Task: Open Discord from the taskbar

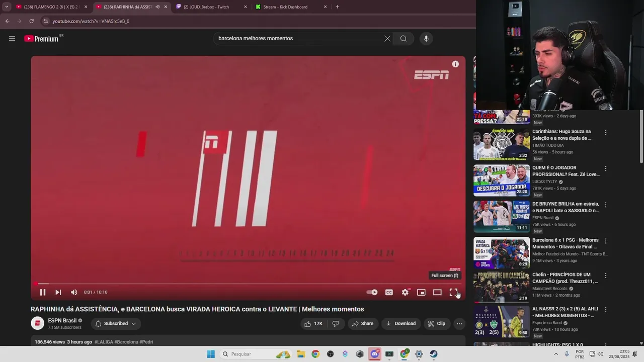Action: (x=374, y=354)
